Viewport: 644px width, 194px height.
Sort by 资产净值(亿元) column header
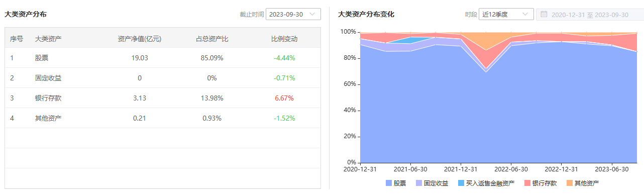139,39
